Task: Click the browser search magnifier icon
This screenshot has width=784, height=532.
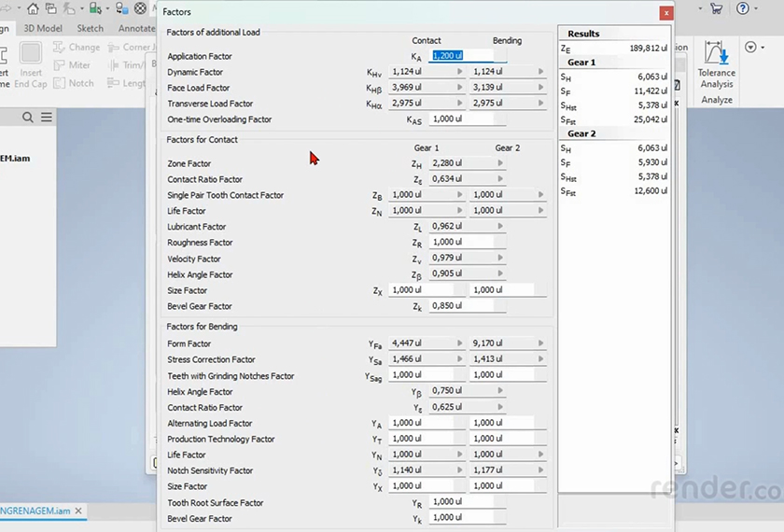Action: click(x=28, y=117)
